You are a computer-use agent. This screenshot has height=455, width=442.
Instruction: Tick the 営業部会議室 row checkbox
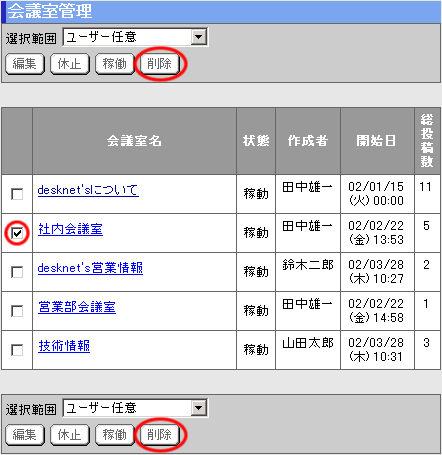coord(17,311)
